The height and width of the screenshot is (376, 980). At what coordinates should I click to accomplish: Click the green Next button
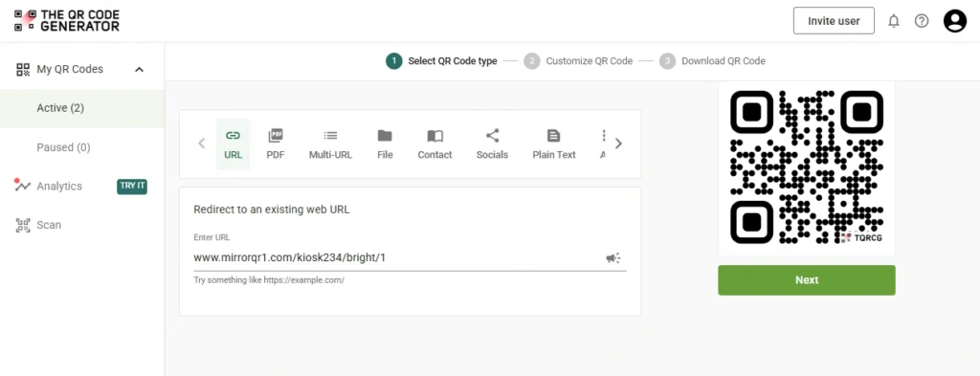coord(806,280)
